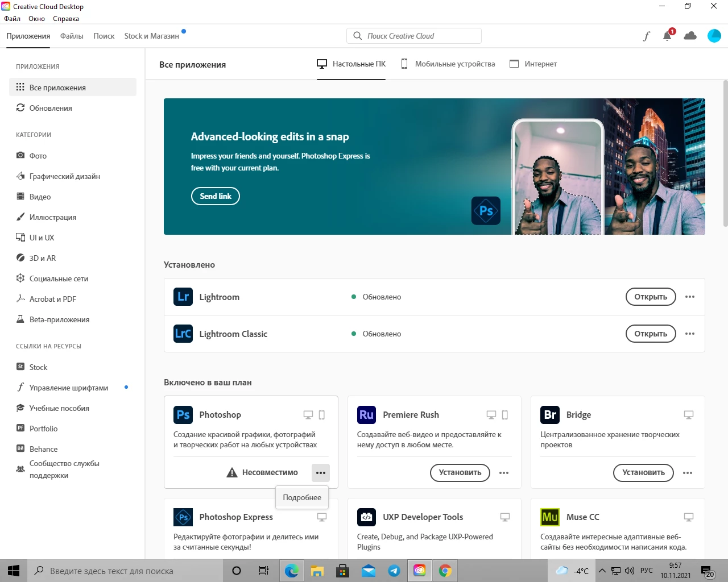Open the Файл menu
The image size is (728, 582).
coord(13,19)
